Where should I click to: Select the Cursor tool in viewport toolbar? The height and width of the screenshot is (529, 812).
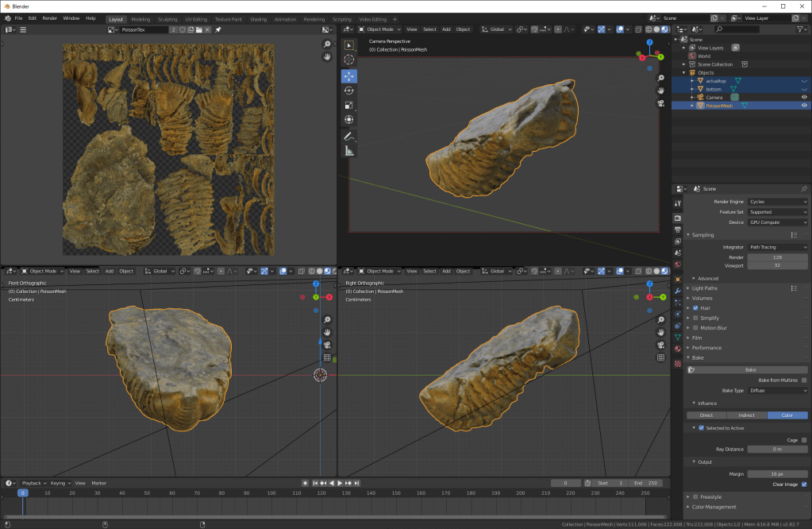[349, 60]
